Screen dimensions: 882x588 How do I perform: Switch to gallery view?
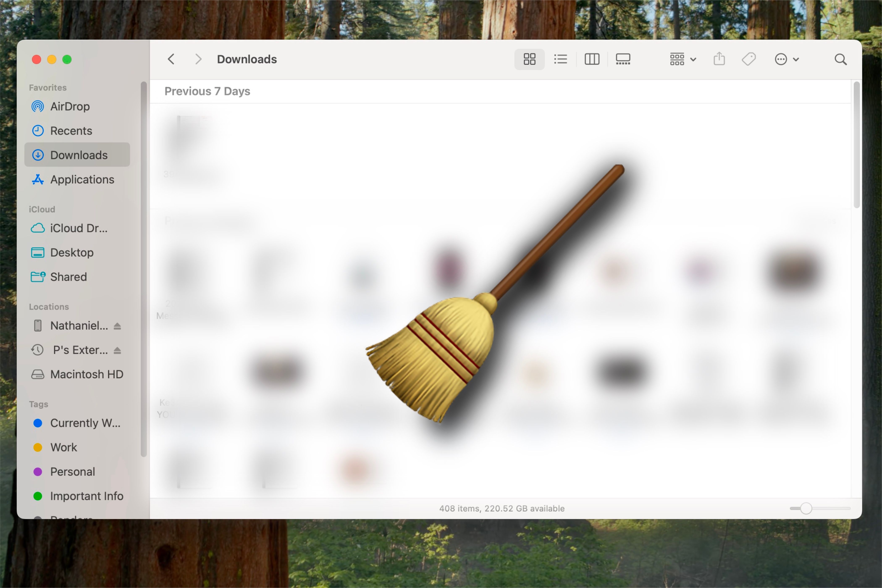pos(622,59)
